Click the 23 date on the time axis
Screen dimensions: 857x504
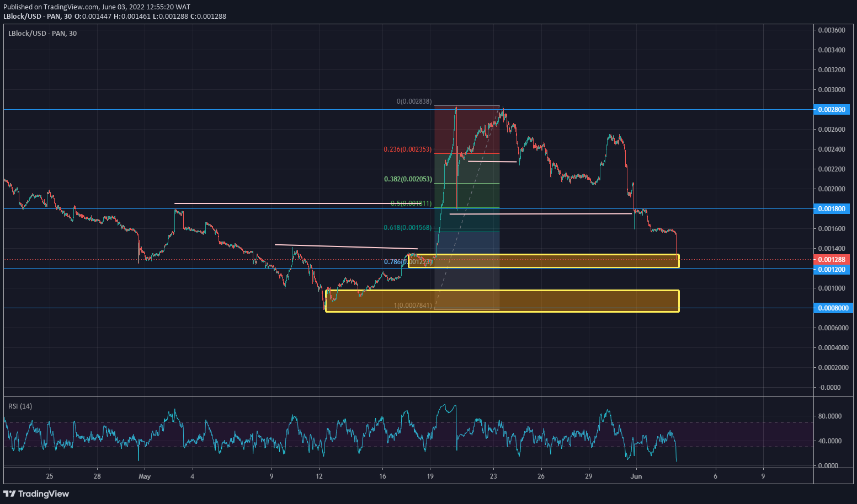pyautogui.click(x=493, y=476)
